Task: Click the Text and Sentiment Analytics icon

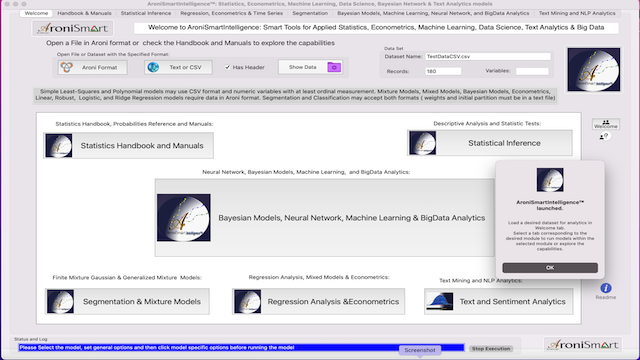Action: [440, 302]
